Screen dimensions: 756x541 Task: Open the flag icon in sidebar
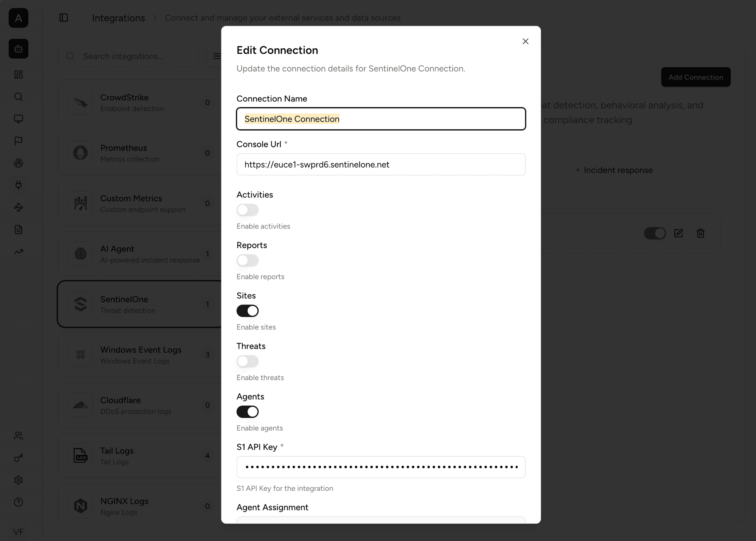(19, 141)
